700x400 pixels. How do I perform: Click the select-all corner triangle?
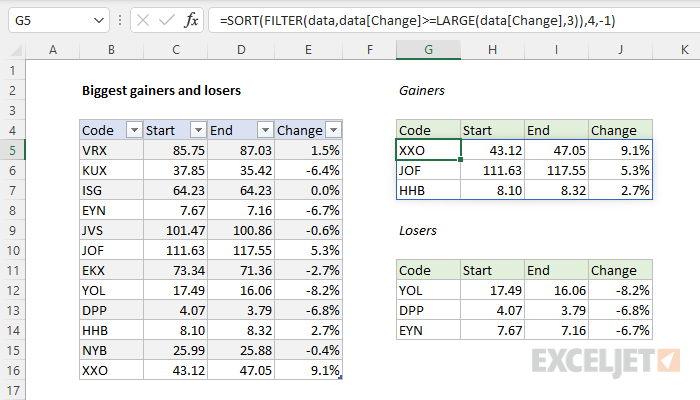click(x=16, y=50)
